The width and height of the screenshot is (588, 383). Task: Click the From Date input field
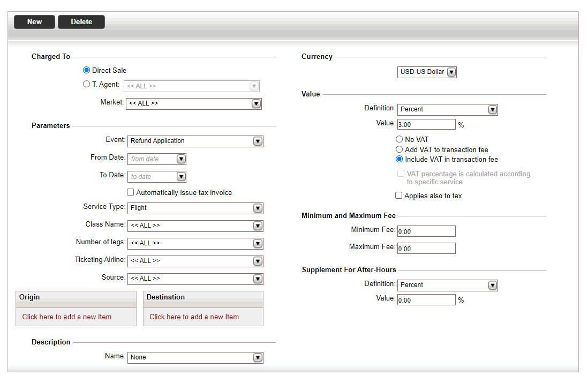[152, 159]
